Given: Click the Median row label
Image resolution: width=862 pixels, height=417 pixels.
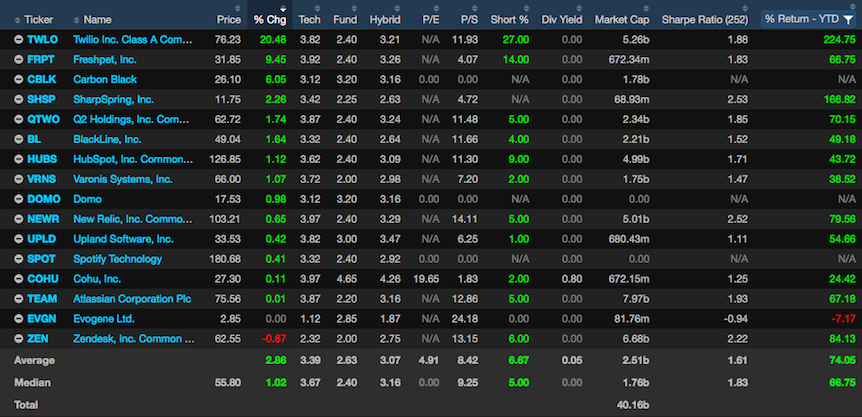Looking at the screenshot, I should point(32,382).
